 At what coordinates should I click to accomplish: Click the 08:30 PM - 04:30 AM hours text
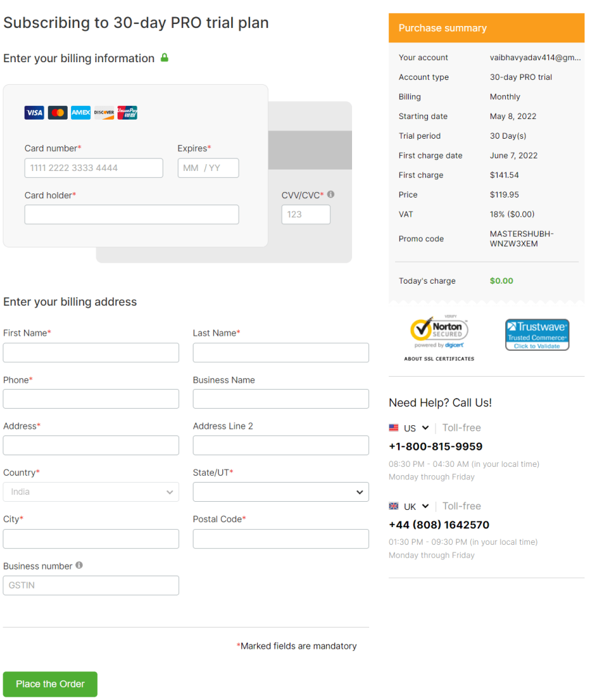[464, 464]
